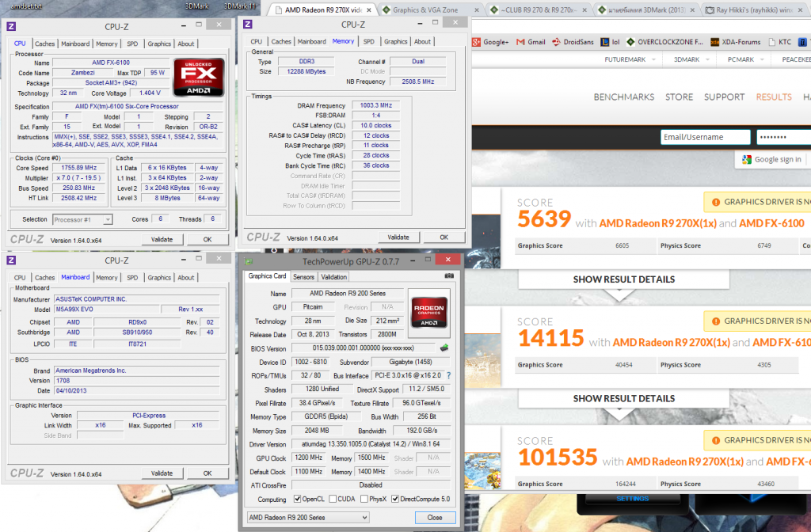Screen dimensions: 811x532
Task: Click the SETTINGS button below the results
Action: pyautogui.click(x=632, y=499)
